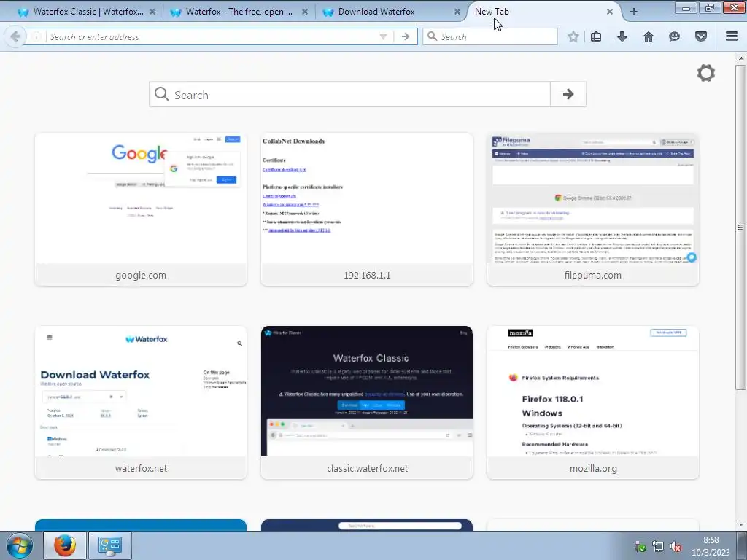The width and height of the screenshot is (747, 560).
Task: Submit search with the arrow button
Action: click(x=568, y=94)
